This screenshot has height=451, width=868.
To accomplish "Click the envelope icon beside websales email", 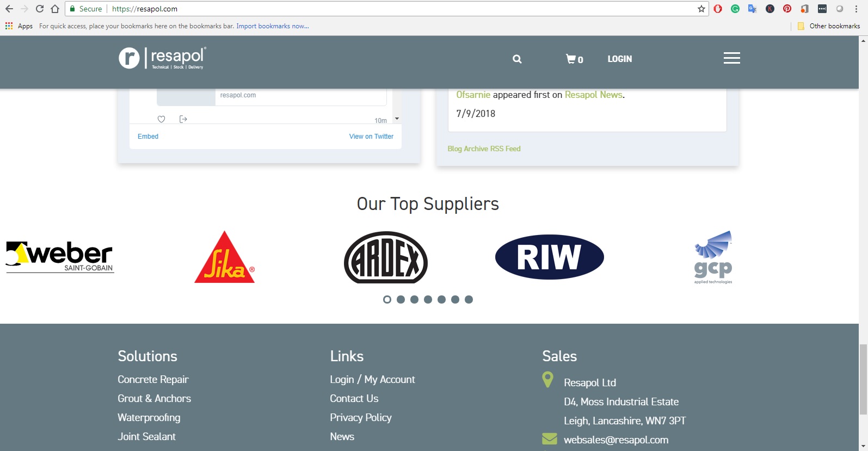I will (x=550, y=438).
